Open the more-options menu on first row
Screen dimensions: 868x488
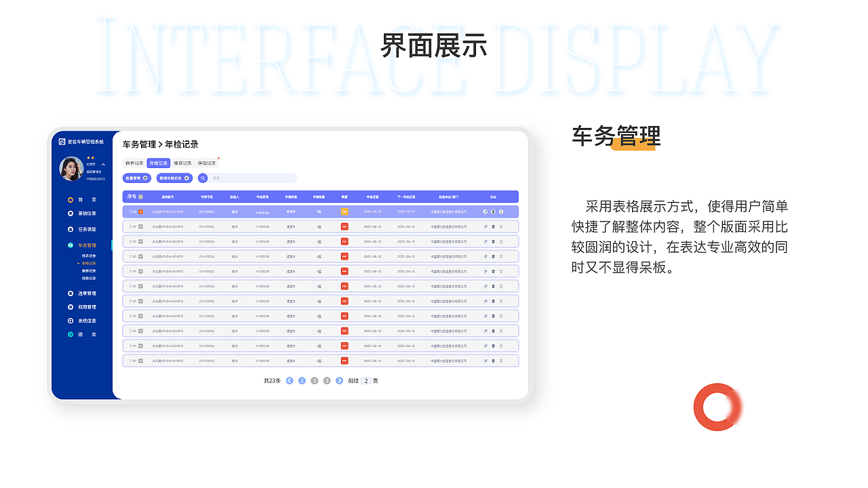pos(501,211)
